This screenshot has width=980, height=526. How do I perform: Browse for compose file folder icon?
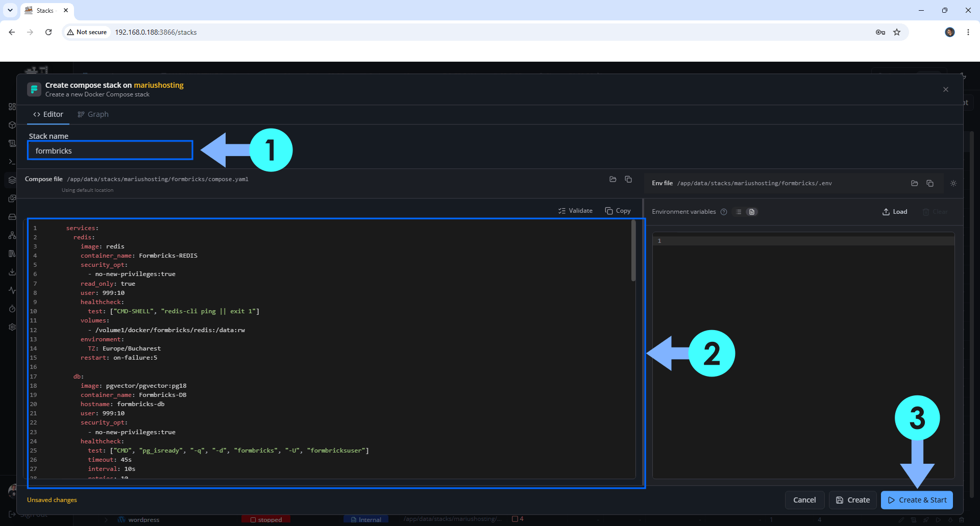tap(613, 179)
